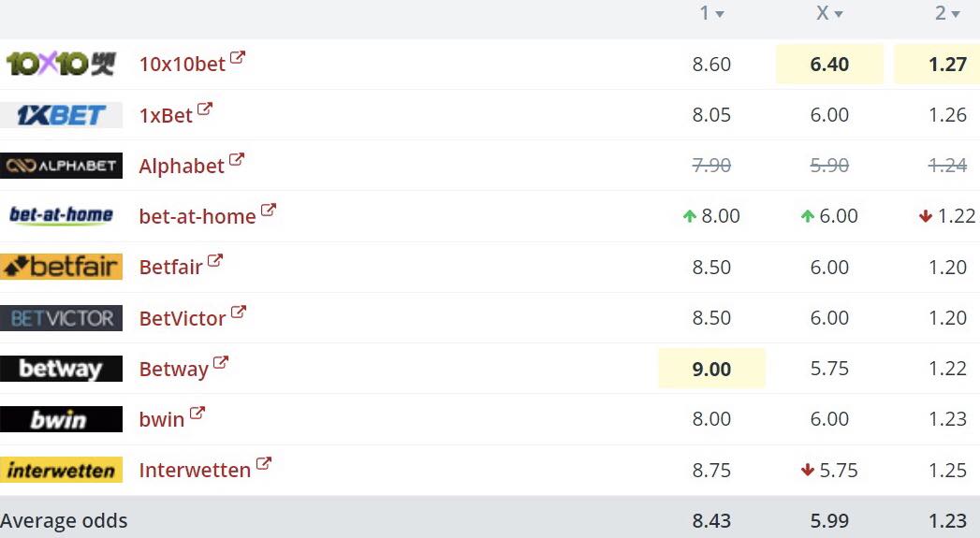Viewport: 980px width, 538px height.
Task: Visit the Interwetten external link
Action: 195,470
